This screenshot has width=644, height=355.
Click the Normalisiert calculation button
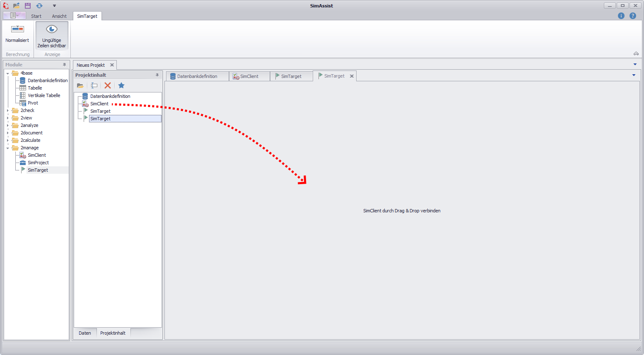click(17, 35)
